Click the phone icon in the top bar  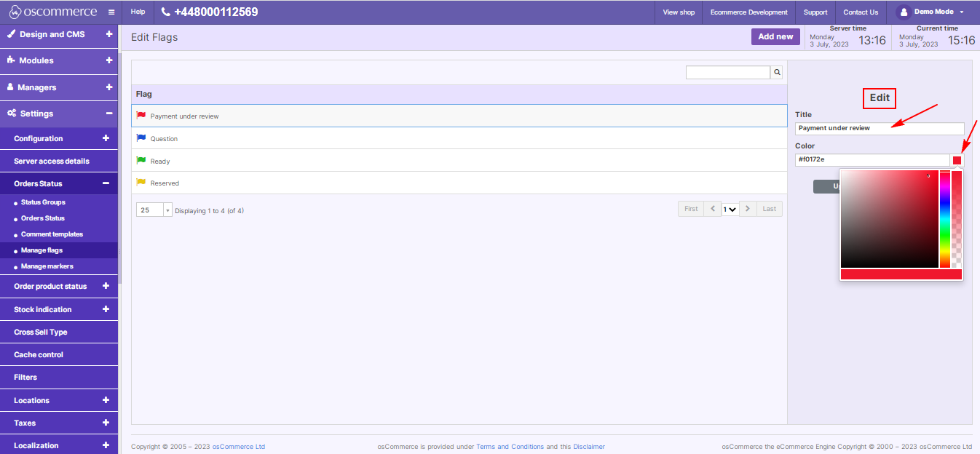[166, 11]
